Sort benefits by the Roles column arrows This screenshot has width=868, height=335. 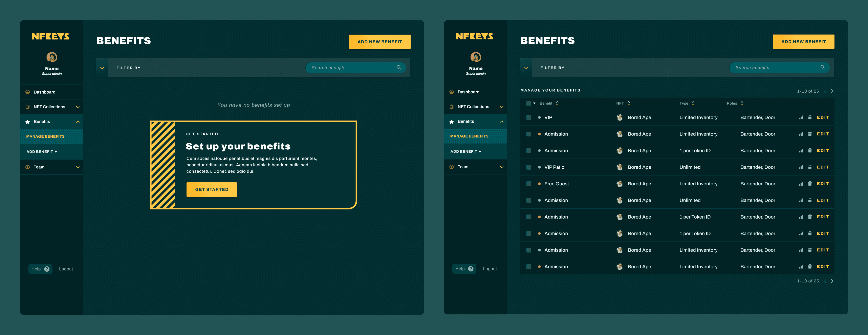click(742, 103)
